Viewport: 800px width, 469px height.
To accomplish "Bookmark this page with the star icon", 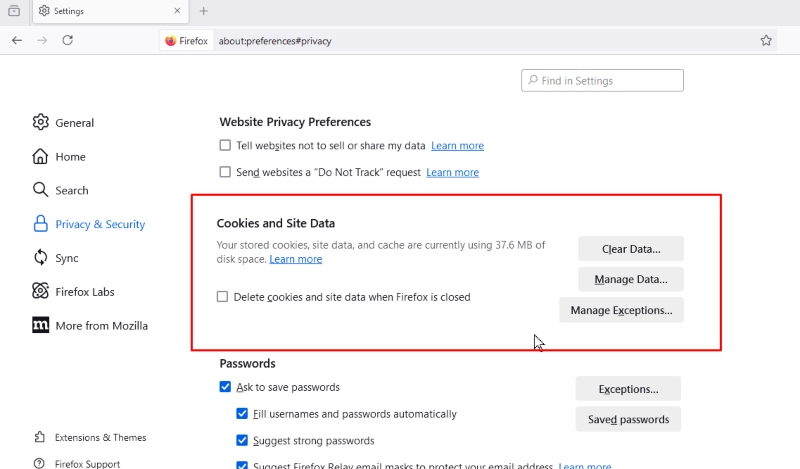I will pos(766,40).
